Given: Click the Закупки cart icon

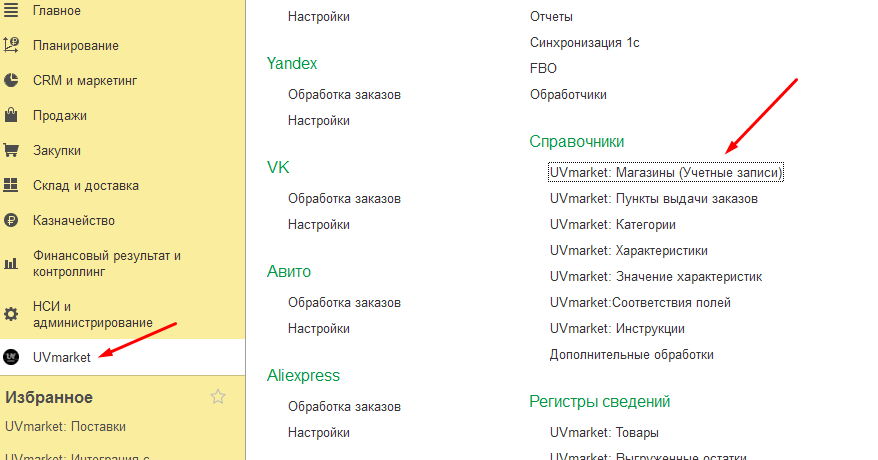Looking at the screenshot, I should 11,150.
